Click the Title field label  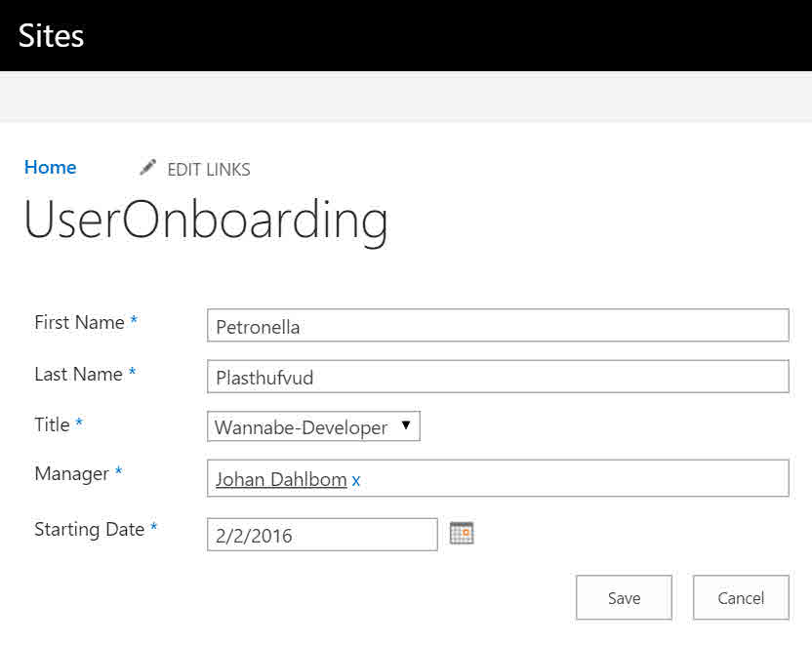coord(52,424)
